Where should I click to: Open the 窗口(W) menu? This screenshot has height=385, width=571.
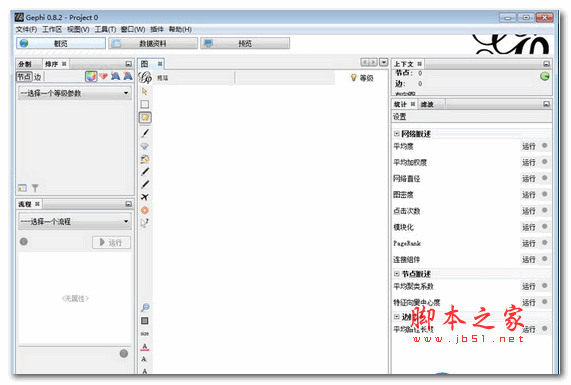point(133,29)
